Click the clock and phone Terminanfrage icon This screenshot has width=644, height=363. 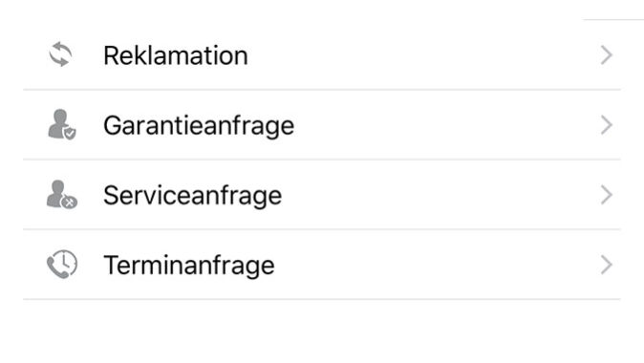point(62,264)
